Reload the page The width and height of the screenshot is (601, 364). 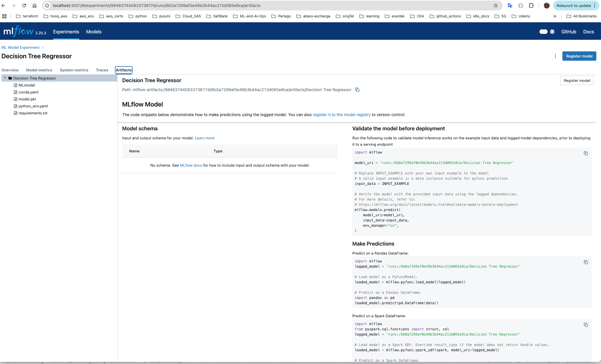pos(24,6)
